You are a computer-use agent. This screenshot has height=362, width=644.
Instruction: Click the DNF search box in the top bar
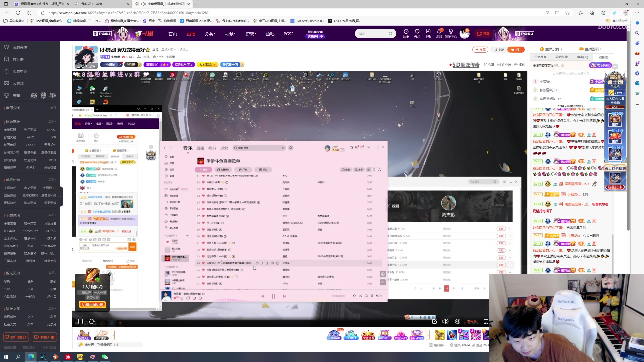[372, 33]
